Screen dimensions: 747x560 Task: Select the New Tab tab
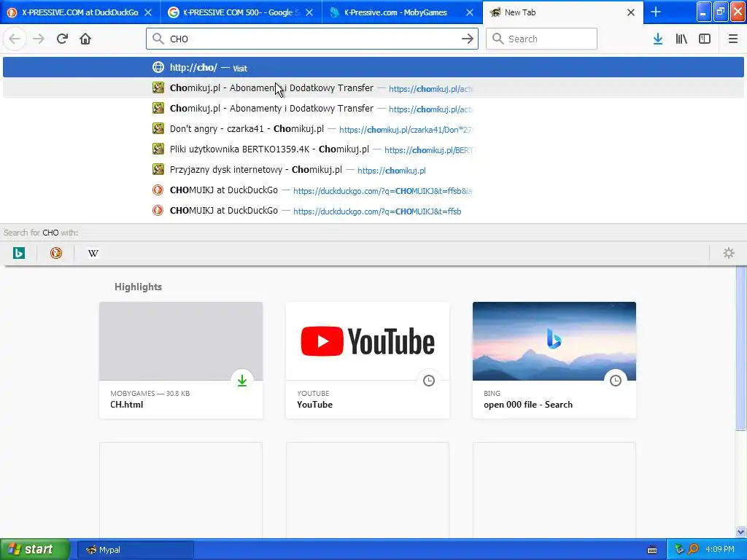pos(562,12)
